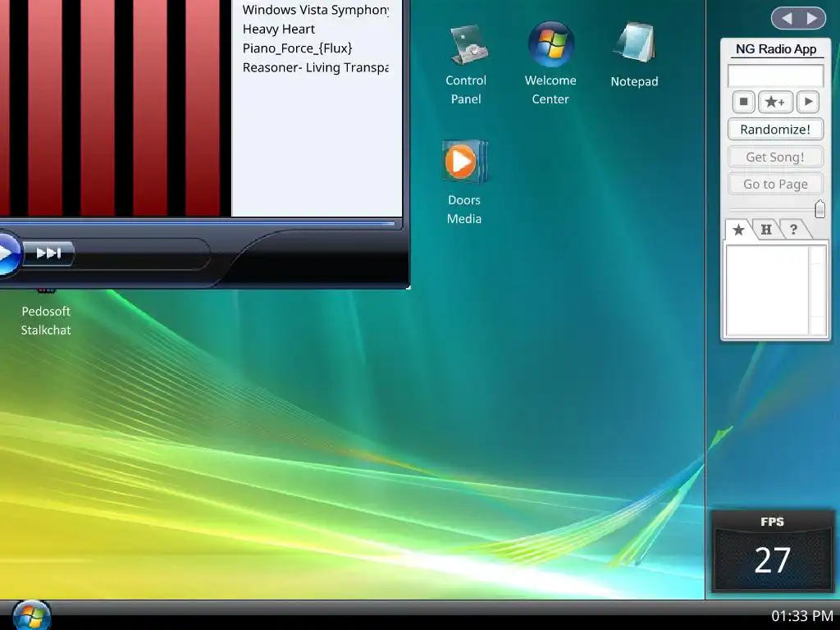The image size is (840, 630).
Task: Open the Control Panel desktop icon
Action: tap(466, 64)
